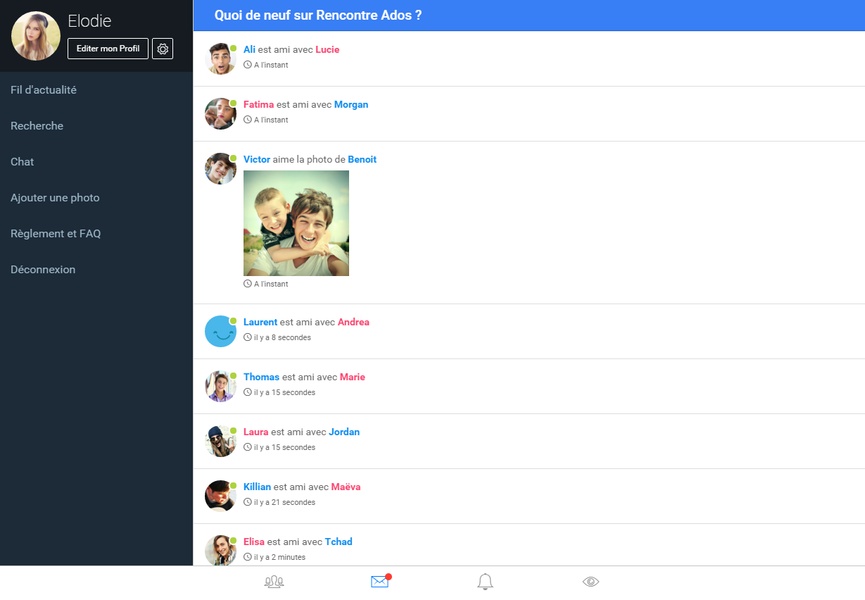Select Ajouter une photo in sidebar
This screenshot has height=600, width=865.
pyautogui.click(x=55, y=197)
